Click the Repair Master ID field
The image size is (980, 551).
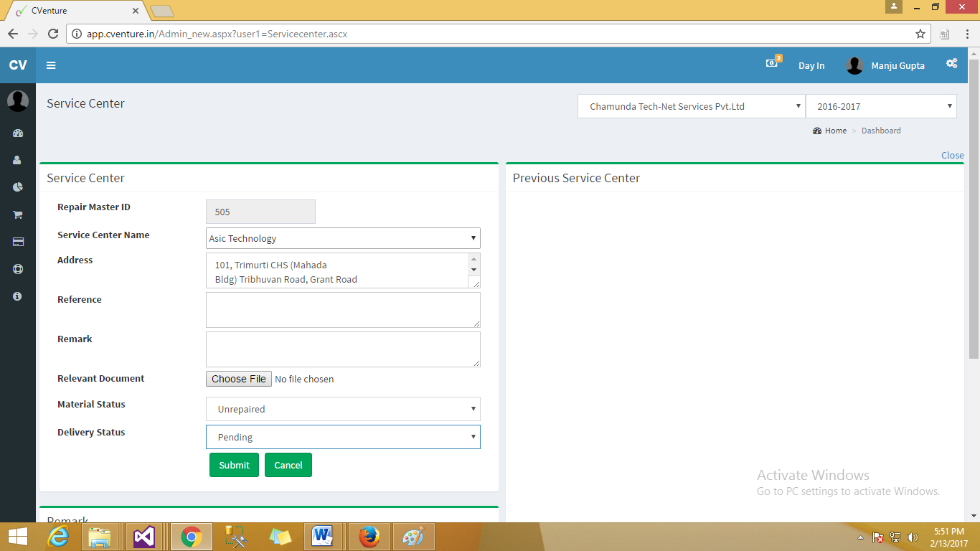pos(260,212)
